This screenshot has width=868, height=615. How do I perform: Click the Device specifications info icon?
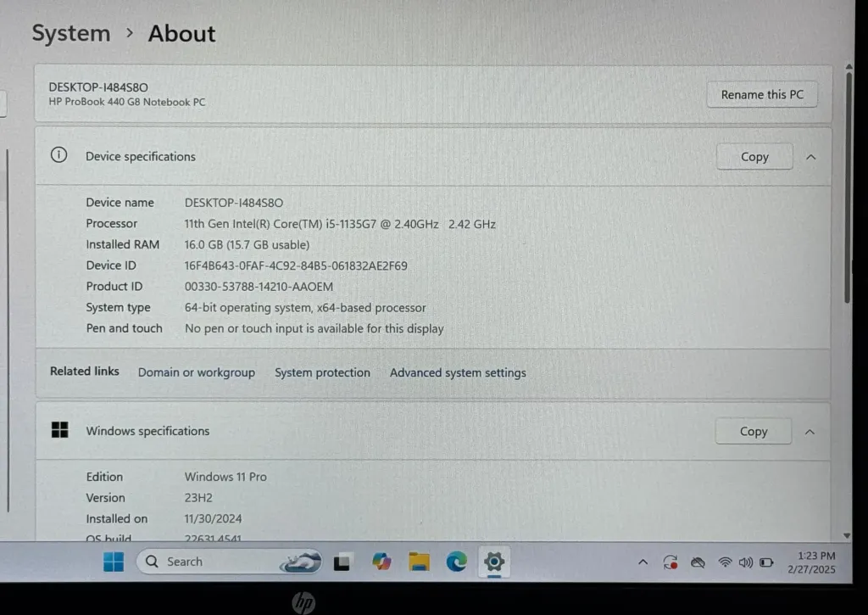pyautogui.click(x=58, y=155)
